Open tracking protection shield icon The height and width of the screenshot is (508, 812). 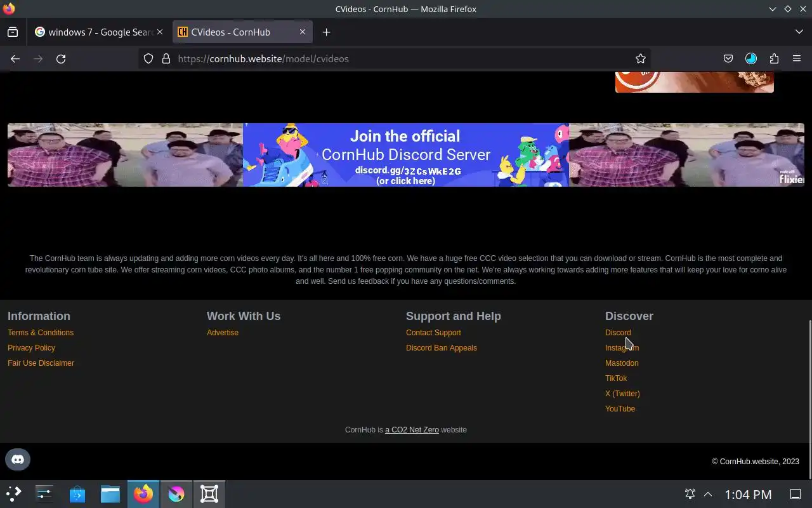(x=148, y=58)
